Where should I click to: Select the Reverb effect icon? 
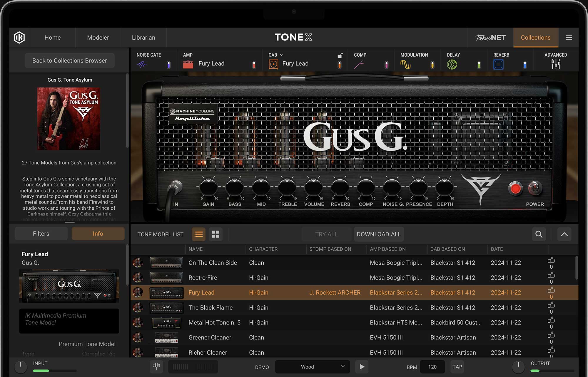pos(499,63)
